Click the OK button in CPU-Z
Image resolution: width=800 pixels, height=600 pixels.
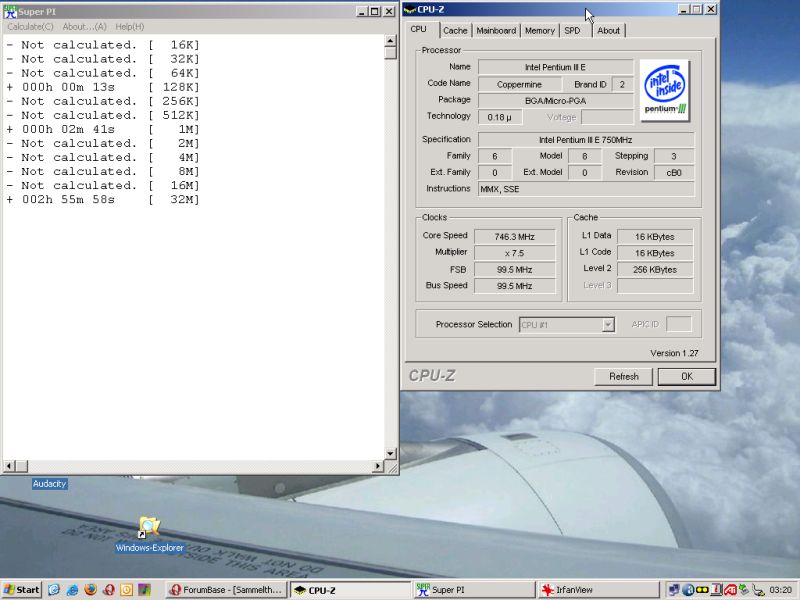coord(687,377)
